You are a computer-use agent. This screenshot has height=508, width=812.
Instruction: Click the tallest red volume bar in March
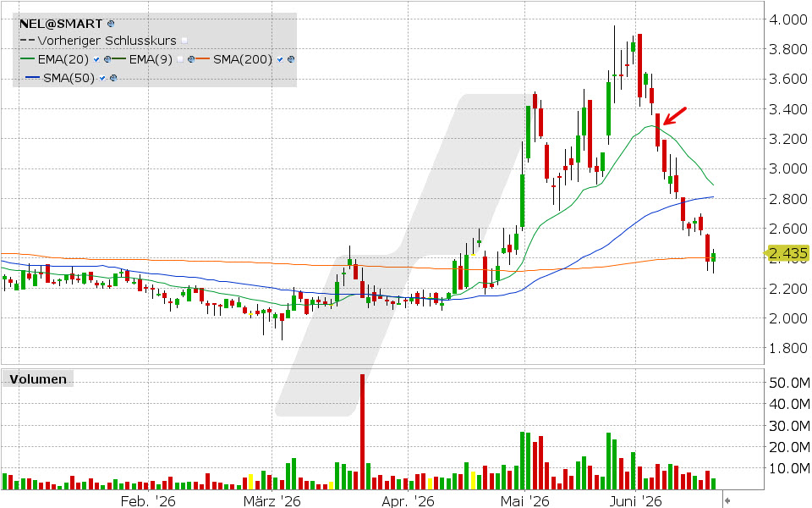pyautogui.click(x=363, y=431)
